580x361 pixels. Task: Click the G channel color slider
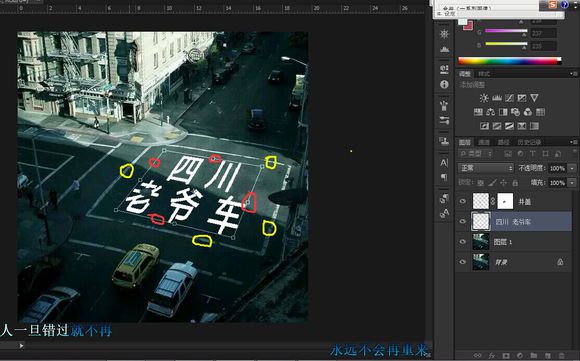pyautogui.click(x=506, y=31)
